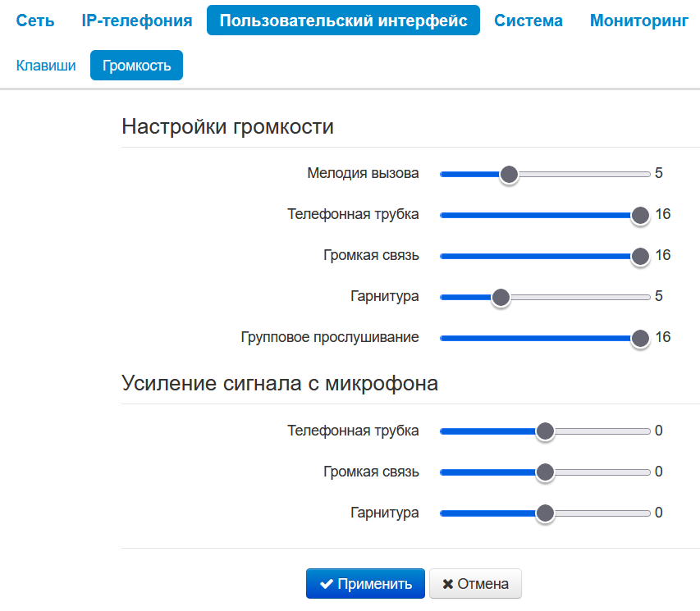Go to the Система tab
This screenshot has height=611, width=700.
point(528,21)
